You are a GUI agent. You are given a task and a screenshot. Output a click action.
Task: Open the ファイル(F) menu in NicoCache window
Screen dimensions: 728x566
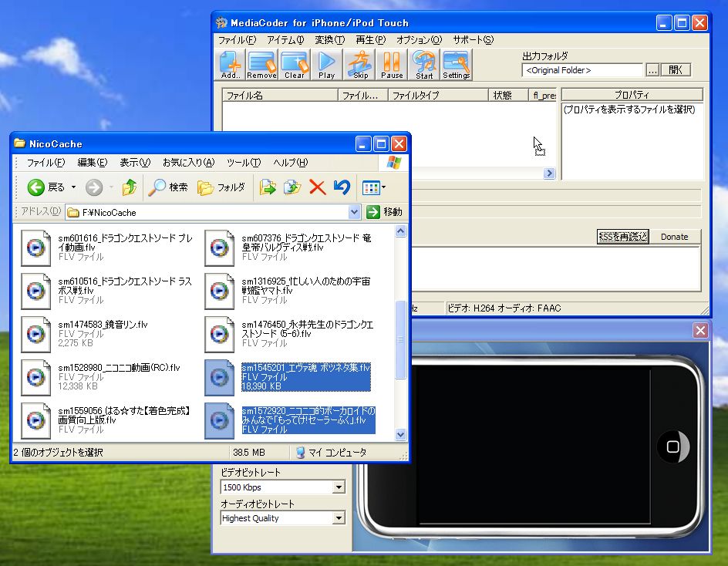point(45,163)
